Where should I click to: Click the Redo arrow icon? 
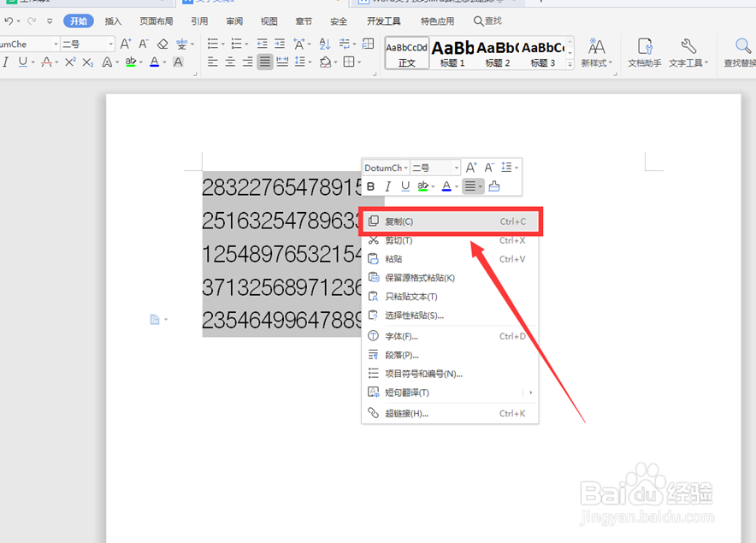pos(32,21)
